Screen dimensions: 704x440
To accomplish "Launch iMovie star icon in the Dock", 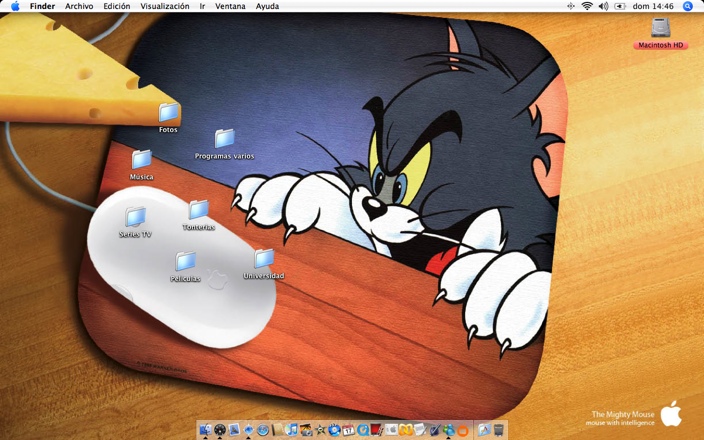I will (320, 430).
